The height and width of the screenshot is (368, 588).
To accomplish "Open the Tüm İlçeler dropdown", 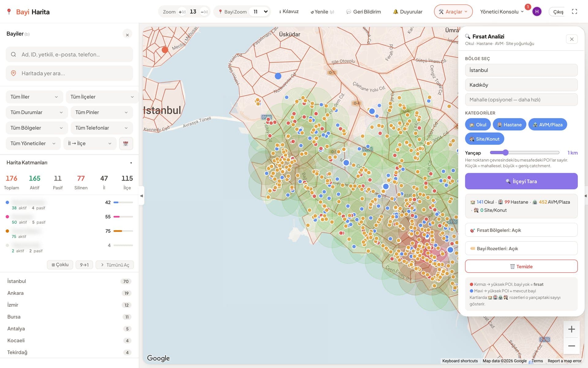I will tap(102, 97).
